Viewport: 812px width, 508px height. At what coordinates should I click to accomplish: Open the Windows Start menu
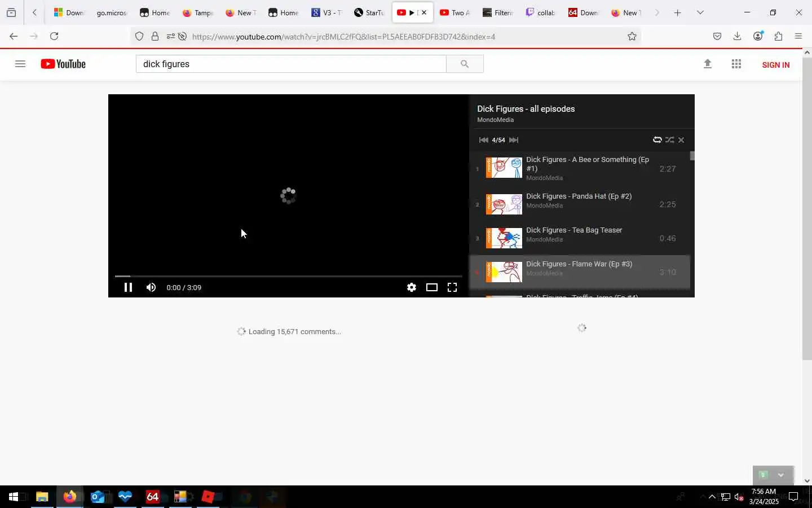click(x=14, y=497)
